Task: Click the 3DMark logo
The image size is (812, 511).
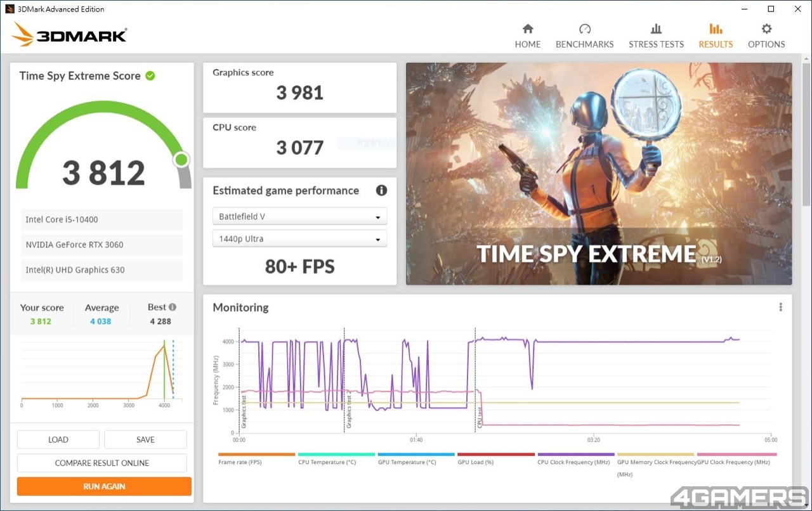Action: point(69,34)
